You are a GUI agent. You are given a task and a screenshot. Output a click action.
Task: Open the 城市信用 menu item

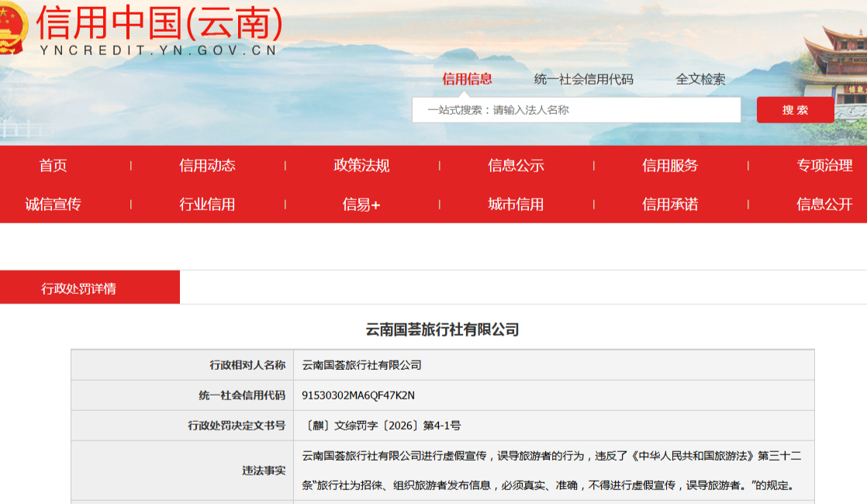(516, 205)
